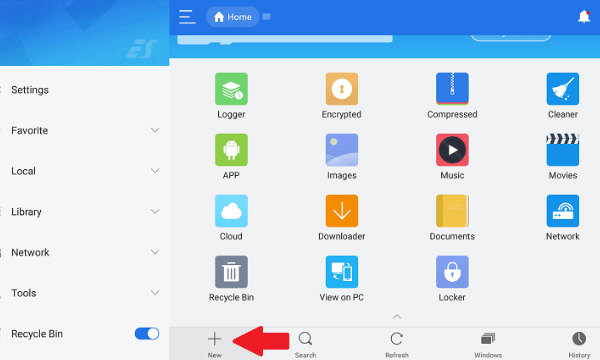The width and height of the screenshot is (600, 360).
Task: Open the APP manager icon
Action: tap(231, 150)
